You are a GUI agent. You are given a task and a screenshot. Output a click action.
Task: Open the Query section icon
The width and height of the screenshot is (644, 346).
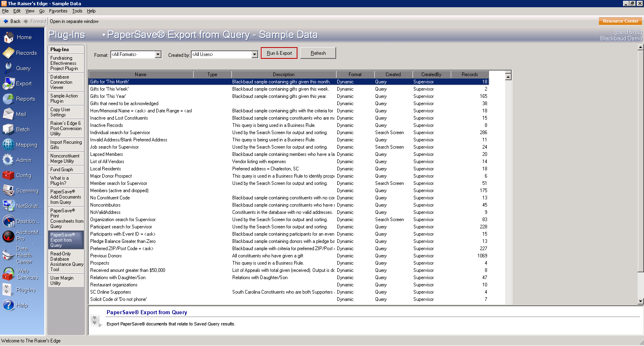pyautogui.click(x=8, y=68)
